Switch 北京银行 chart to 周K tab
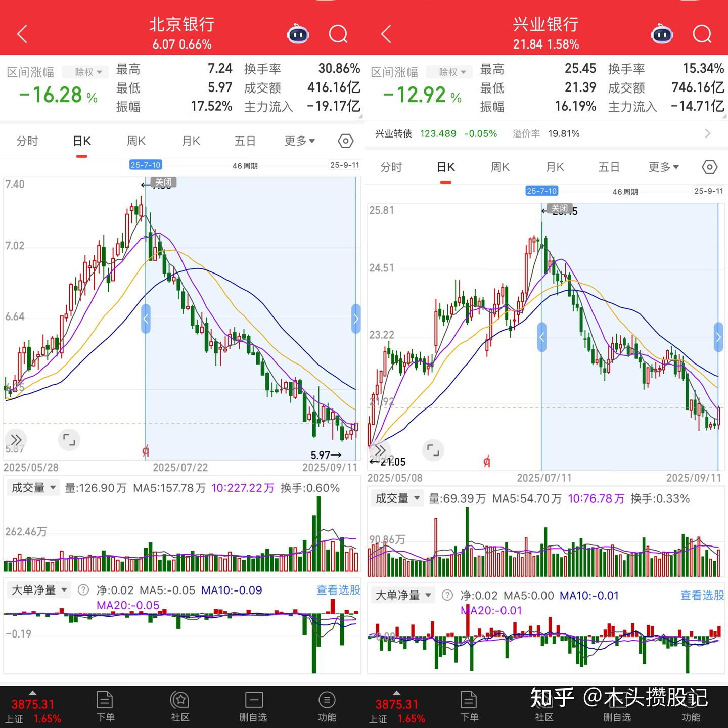728x728 pixels. point(136,141)
